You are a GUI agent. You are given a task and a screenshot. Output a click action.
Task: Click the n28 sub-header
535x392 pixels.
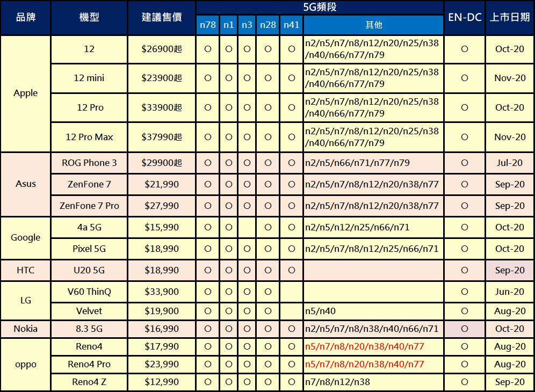268,25
